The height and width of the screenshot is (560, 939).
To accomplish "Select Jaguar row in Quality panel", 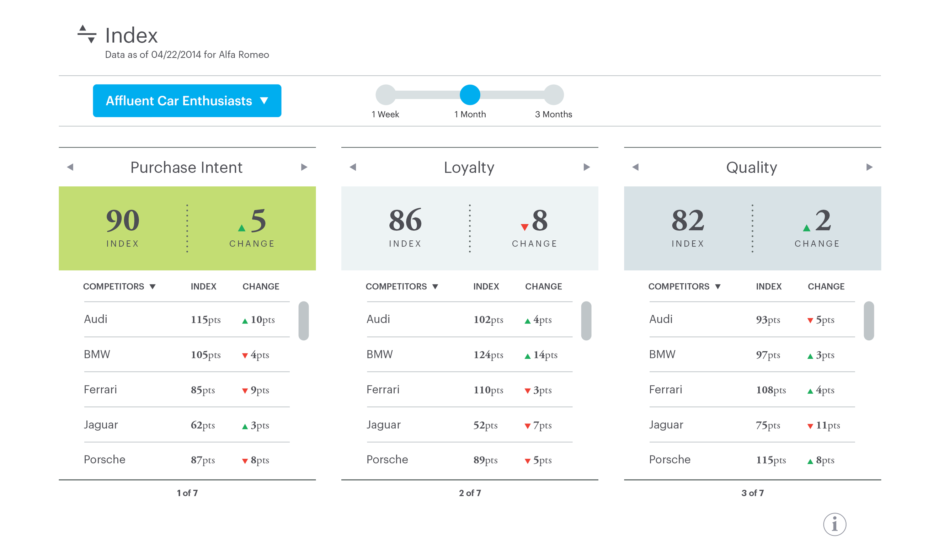I will click(x=752, y=425).
